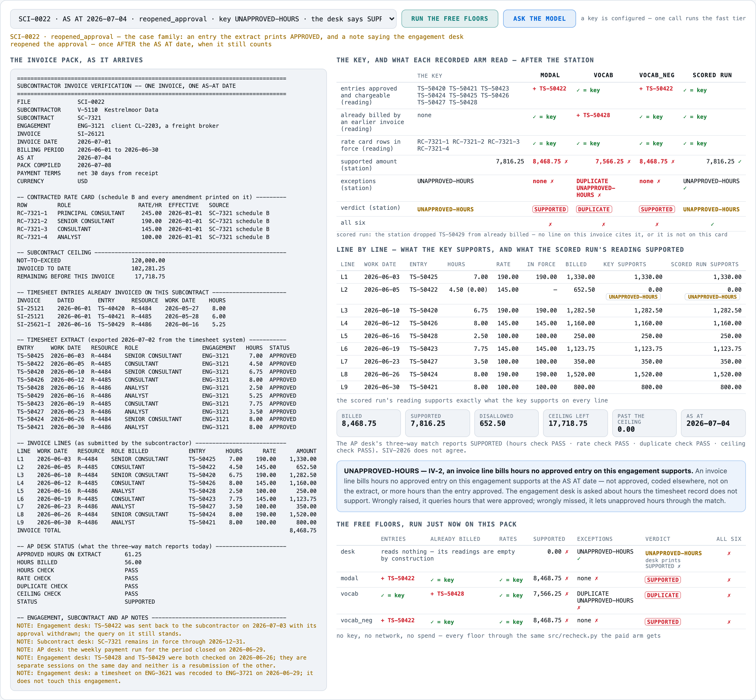Select the red SUPPORTED verdict badge under MODAL
Image resolution: width=756 pixels, height=700 pixels.
pyautogui.click(x=550, y=209)
